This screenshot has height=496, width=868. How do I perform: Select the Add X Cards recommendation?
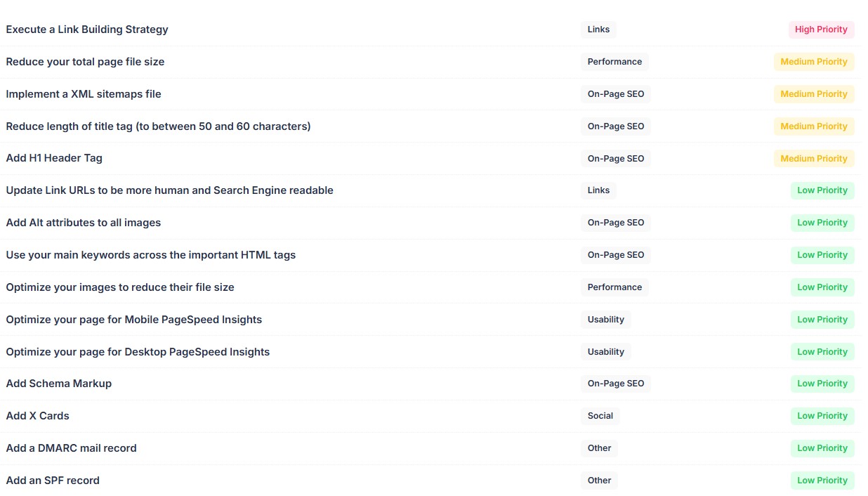38,416
